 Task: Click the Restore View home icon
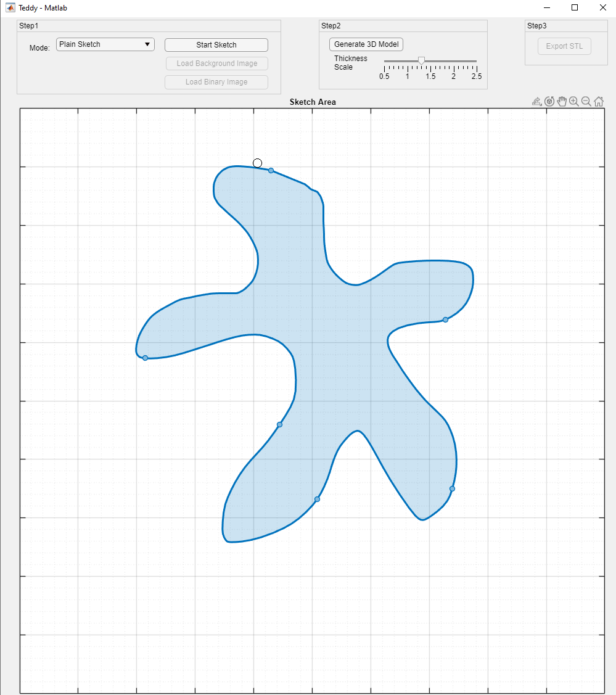[599, 101]
